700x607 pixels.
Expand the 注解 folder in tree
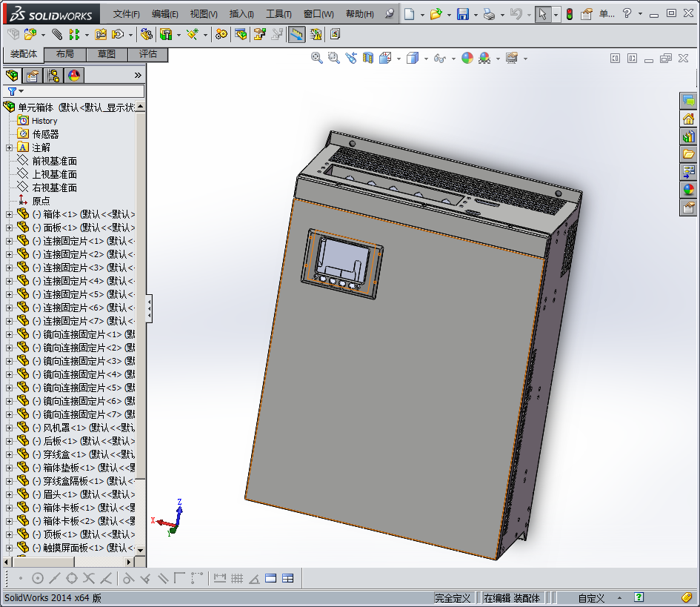(9, 147)
